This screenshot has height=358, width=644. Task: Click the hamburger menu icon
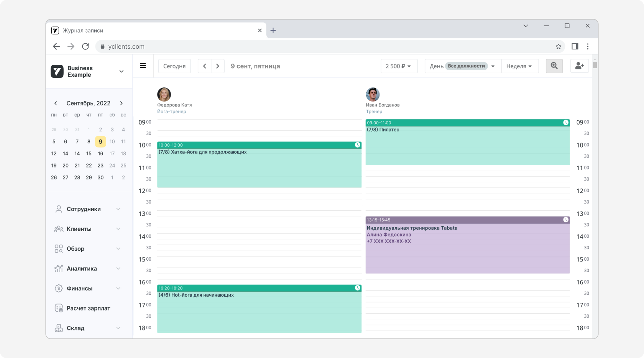(143, 66)
